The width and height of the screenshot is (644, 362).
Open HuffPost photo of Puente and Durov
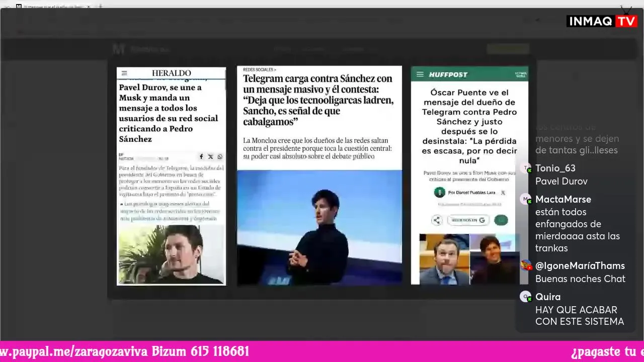point(469,259)
